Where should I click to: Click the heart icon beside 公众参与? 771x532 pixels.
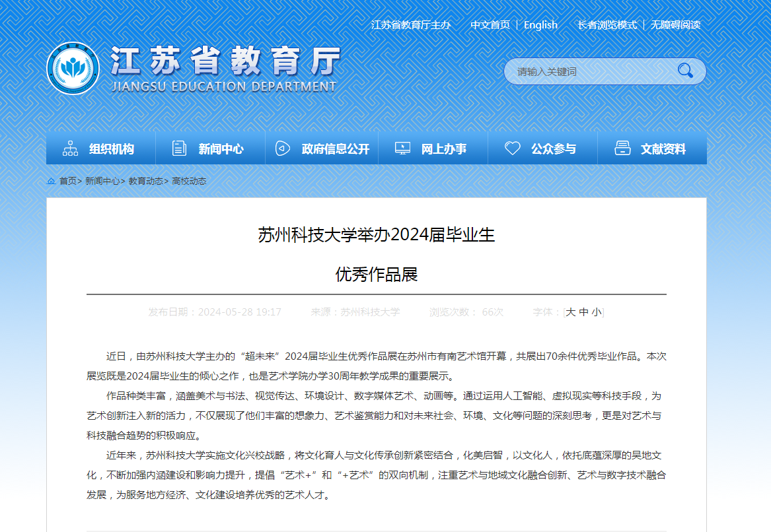(x=513, y=149)
